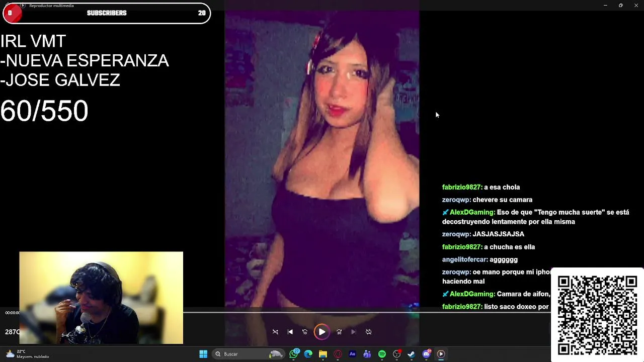Click chat message 'chevere su camara'
Image resolution: width=644 pixels, height=362 pixels.
[503, 200]
